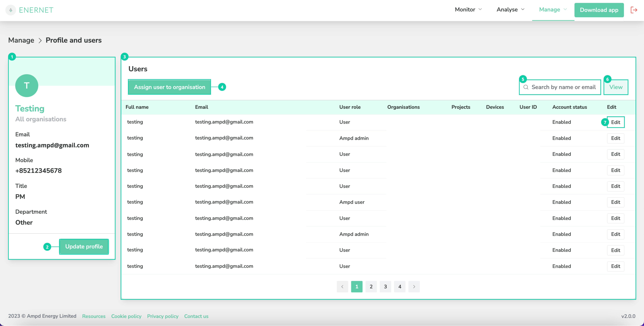Click green annotation marker number 4

222,87
